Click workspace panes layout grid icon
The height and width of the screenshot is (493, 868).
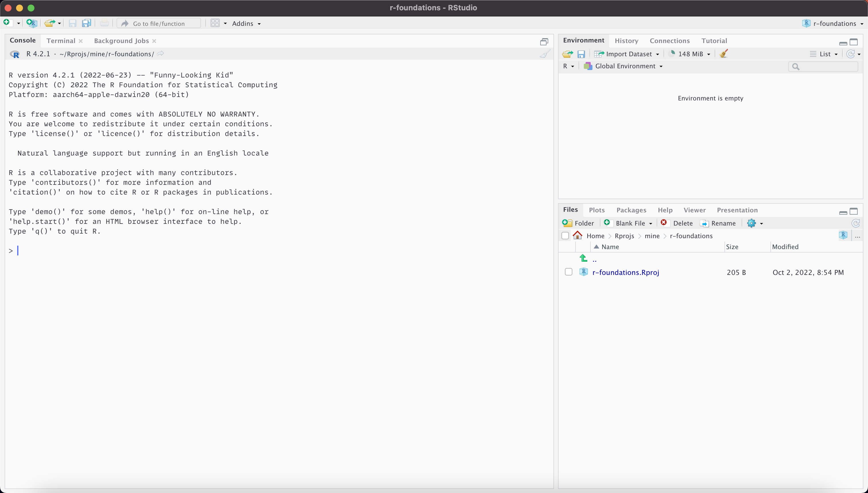[x=215, y=23]
